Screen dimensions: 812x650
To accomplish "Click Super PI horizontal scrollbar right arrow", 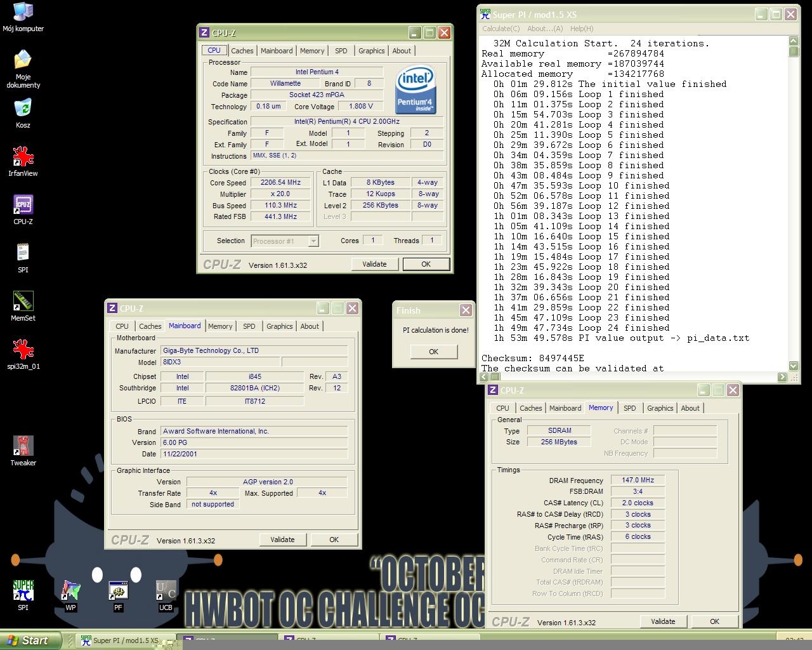I will 783,377.
